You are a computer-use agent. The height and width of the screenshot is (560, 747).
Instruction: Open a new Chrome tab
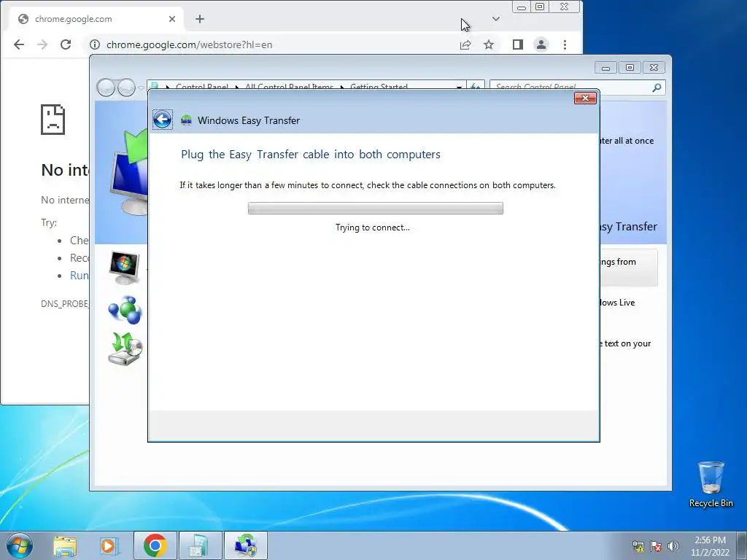click(200, 19)
